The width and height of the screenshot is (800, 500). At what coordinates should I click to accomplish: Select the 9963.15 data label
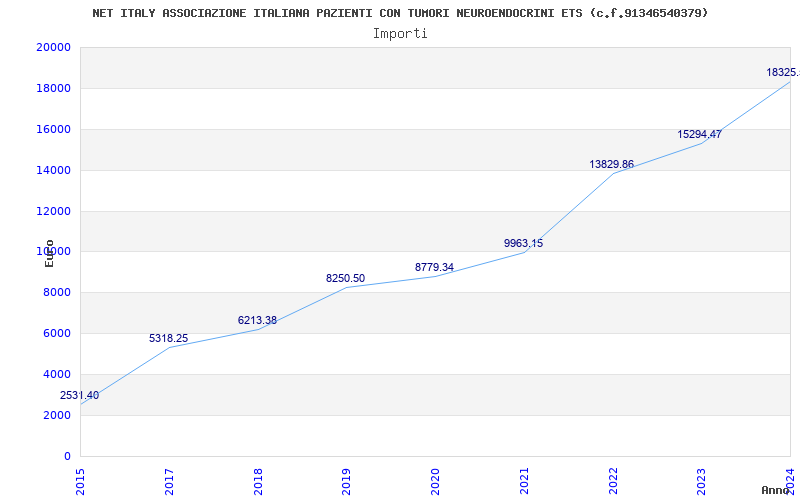pyautogui.click(x=523, y=243)
